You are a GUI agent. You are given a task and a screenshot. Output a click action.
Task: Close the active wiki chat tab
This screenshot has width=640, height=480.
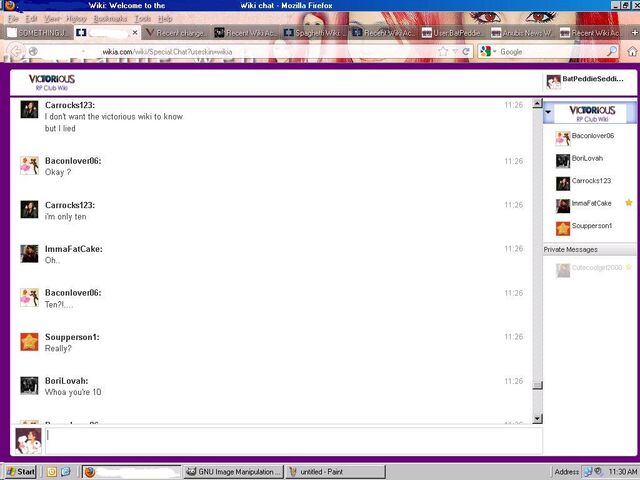[135, 32]
